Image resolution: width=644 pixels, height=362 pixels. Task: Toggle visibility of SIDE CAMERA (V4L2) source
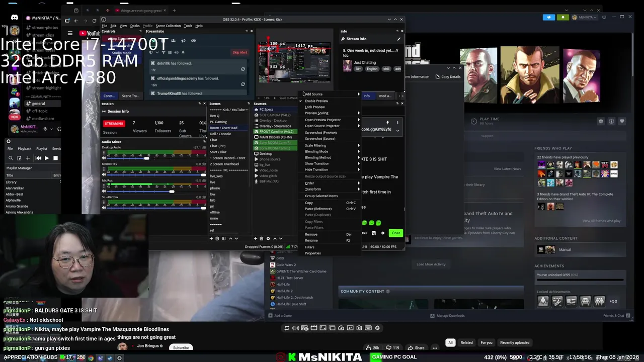[x=256, y=115]
